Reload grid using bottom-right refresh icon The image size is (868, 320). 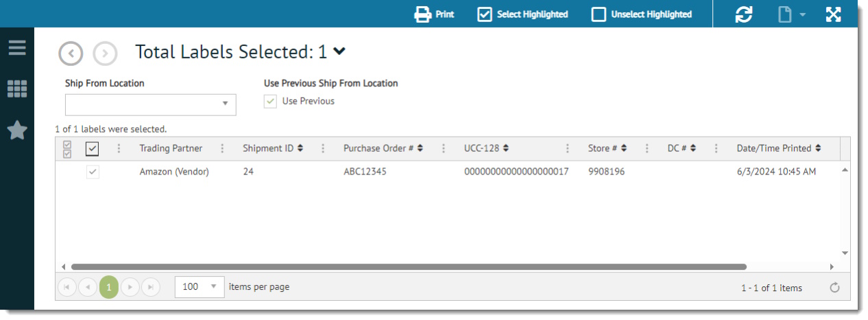coord(834,288)
